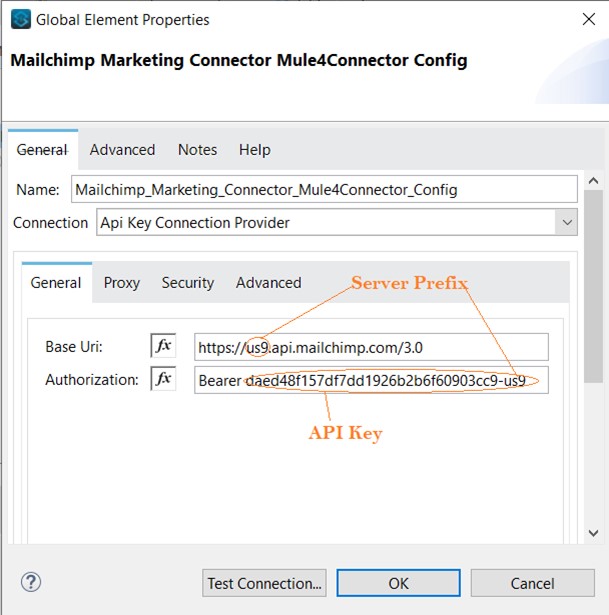Open the inner Advanced connection tab
The height and width of the screenshot is (615, 609).
tap(269, 283)
